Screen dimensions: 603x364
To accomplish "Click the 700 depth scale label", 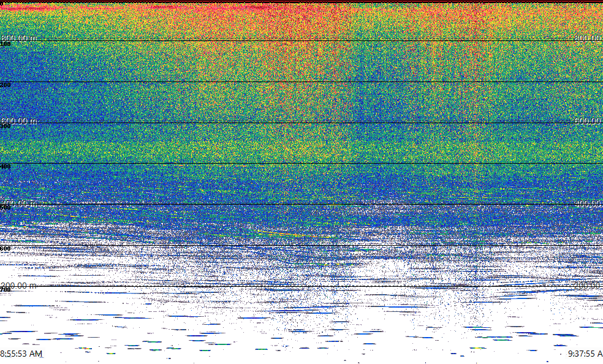I will [6, 289].
